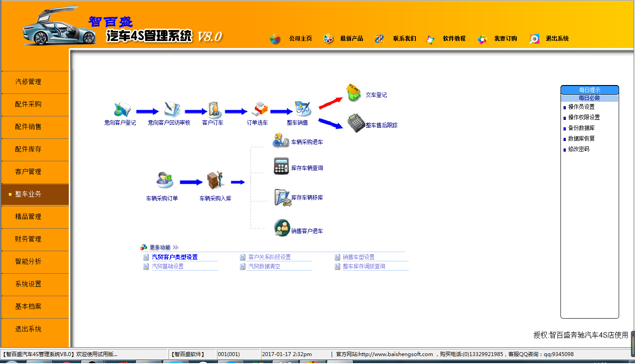
Task: Click the date and time in status bar
Action: 287,354
